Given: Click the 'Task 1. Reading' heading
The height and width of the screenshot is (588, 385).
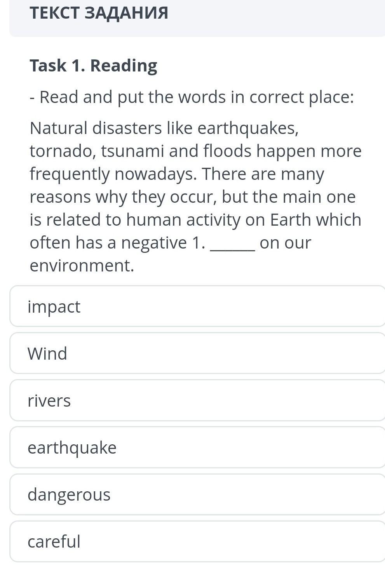Looking at the screenshot, I should pyautogui.click(x=94, y=65).
